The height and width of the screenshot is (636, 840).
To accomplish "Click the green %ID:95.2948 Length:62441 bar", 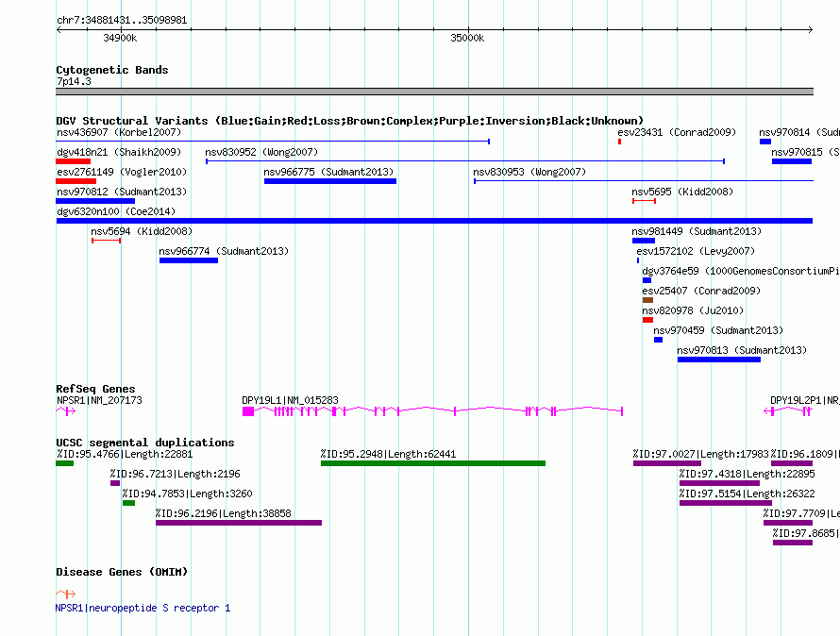I will (433, 463).
